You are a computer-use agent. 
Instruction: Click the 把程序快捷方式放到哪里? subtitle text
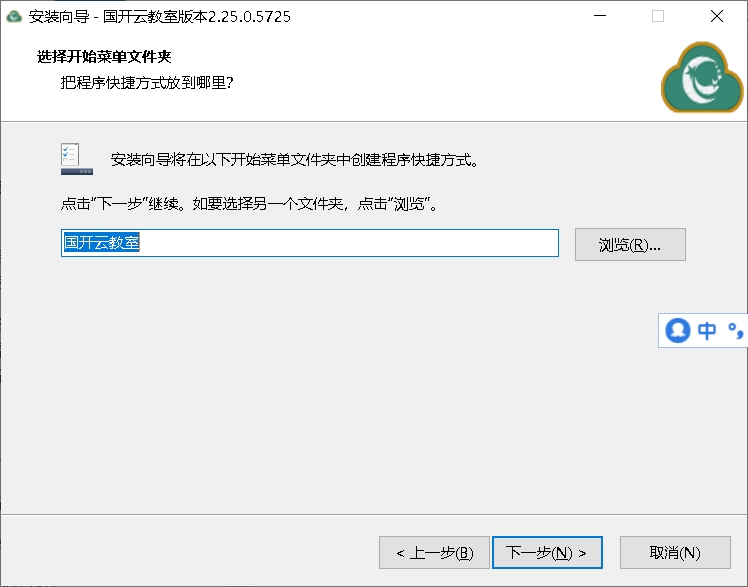click(x=147, y=83)
